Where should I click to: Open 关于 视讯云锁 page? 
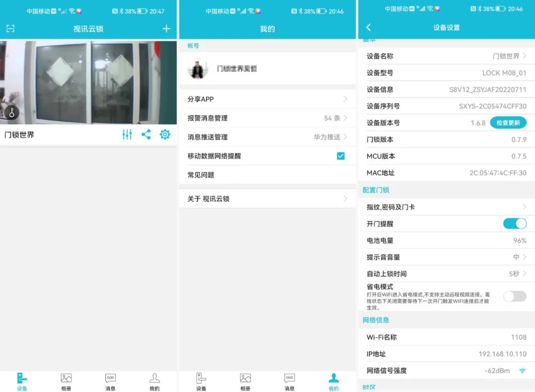click(x=267, y=198)
